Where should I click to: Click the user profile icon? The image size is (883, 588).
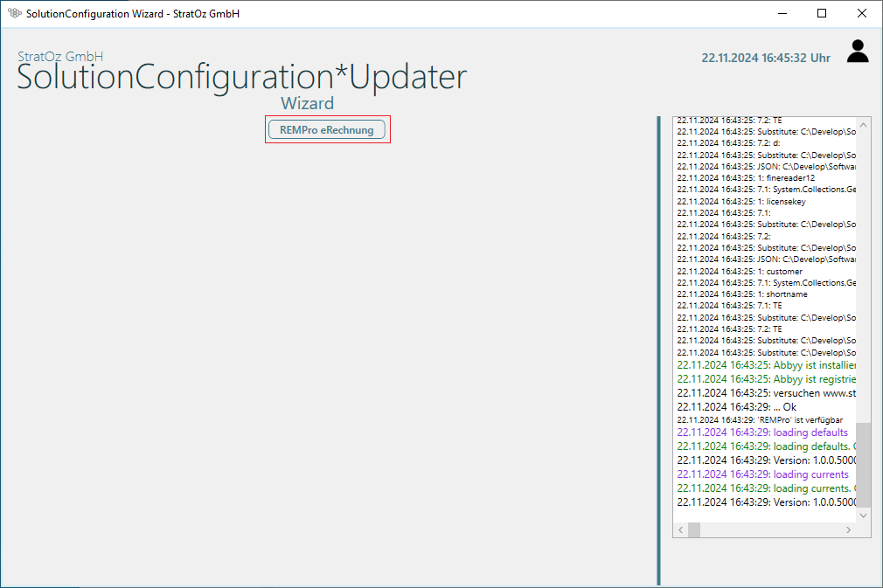coord(858,52)
